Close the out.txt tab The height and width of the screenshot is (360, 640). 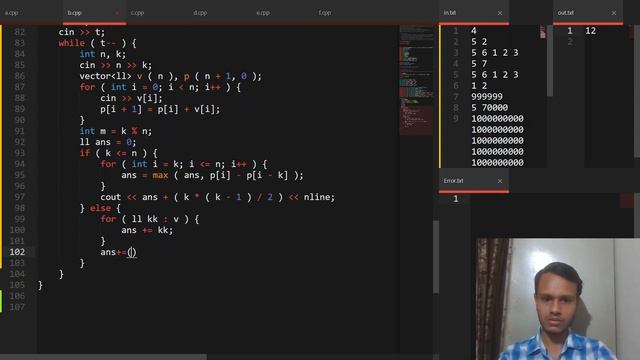[614, 13]
